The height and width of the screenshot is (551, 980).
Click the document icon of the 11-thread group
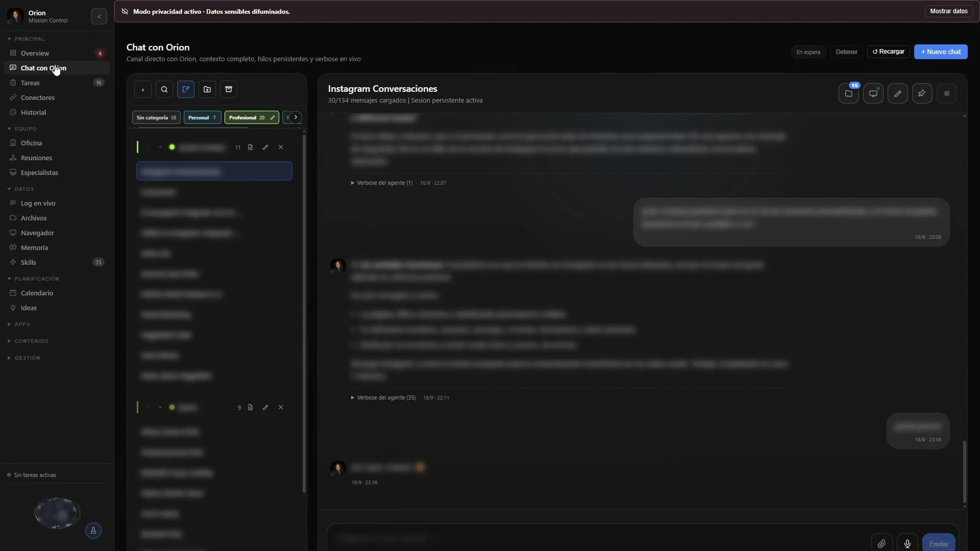pos(251,147)
